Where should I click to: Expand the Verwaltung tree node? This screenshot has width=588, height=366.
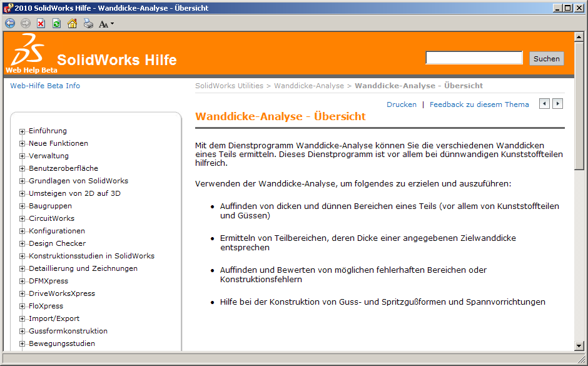click(22, 156)
